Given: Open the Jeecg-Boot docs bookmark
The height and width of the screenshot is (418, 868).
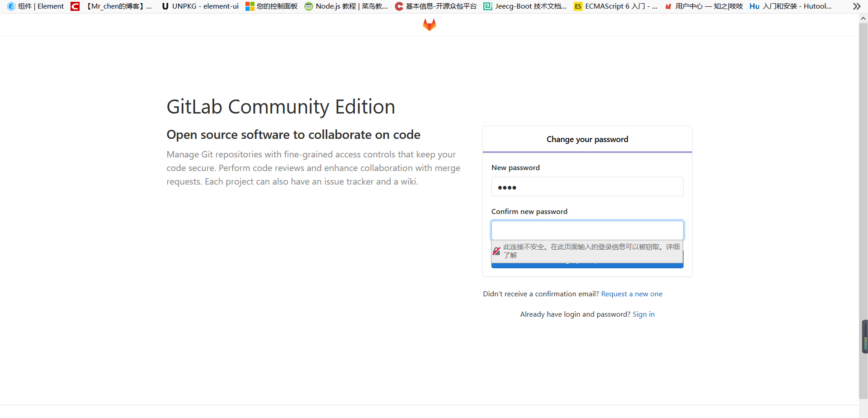Looking at the screenshot, I should pos(525,6).
